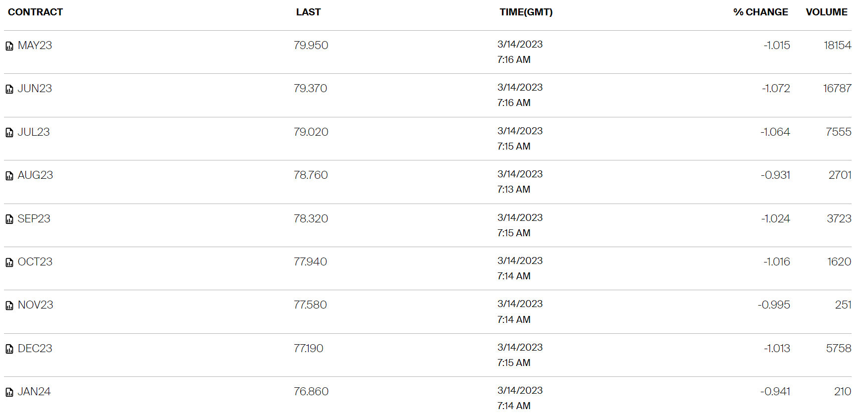Viewport: 868px width, 417px height.
Task: Open the chart icon beside AUG23
Action: coord(9,176)
